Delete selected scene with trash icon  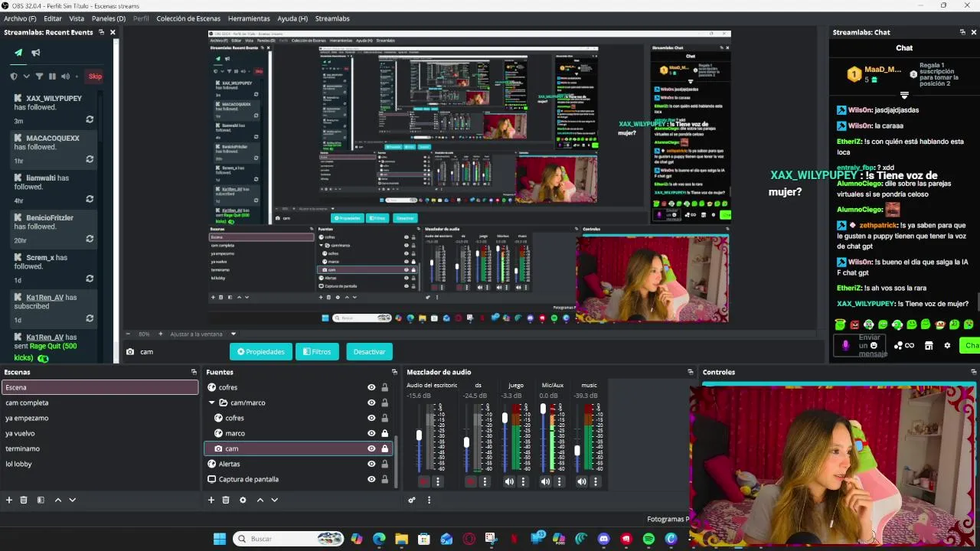[x=24, y=500]
